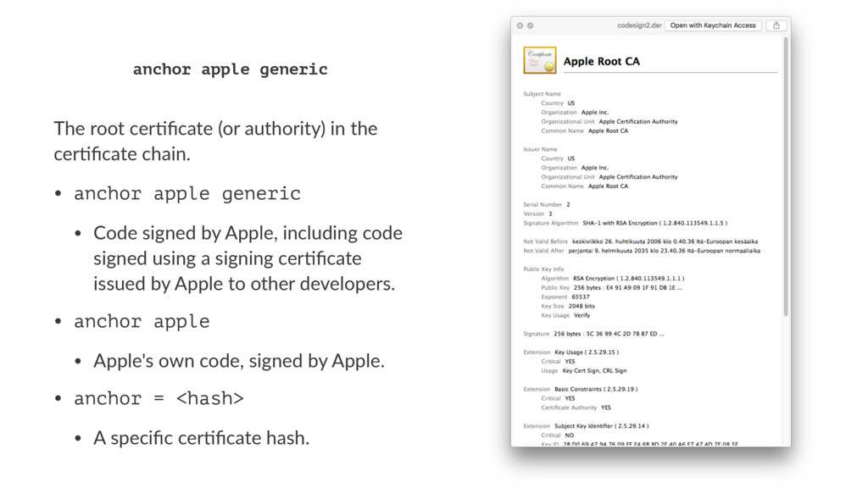Click 'Key Usage ( 2.5.29.15 )' extension

(587, 352)
